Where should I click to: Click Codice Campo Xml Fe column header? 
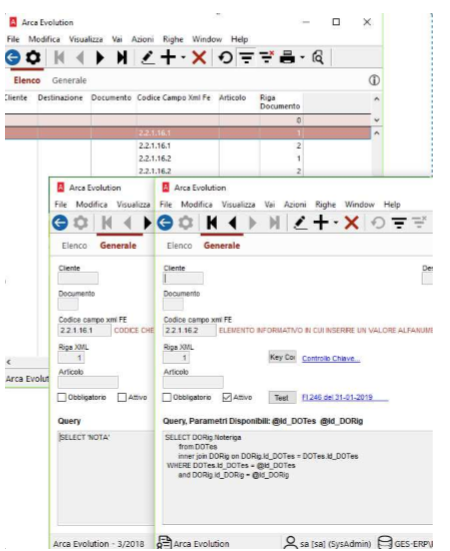click(174, 98)
